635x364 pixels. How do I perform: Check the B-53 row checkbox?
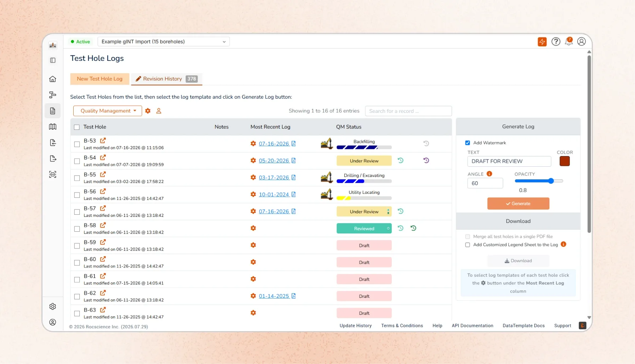click(x=77, y=144)
